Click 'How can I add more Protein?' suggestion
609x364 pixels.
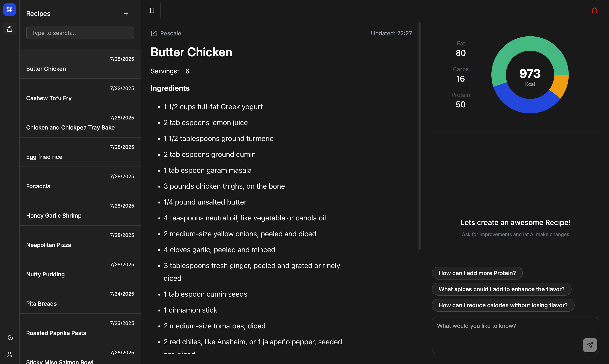click(477, 273)
